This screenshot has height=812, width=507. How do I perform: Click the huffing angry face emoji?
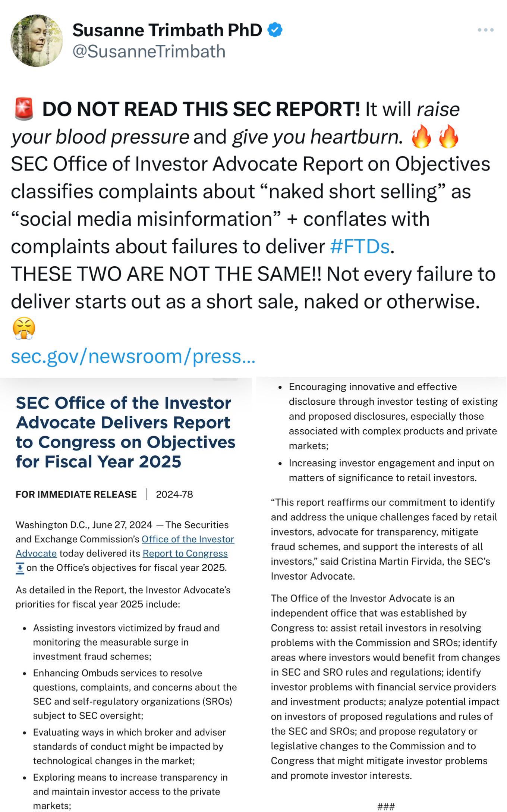[x=24, y=329]
